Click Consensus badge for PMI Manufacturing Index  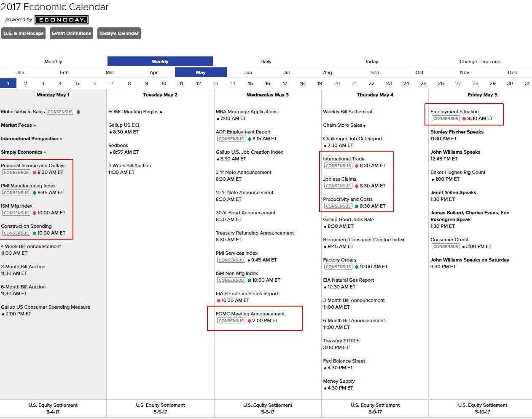[x=16, y=192]
